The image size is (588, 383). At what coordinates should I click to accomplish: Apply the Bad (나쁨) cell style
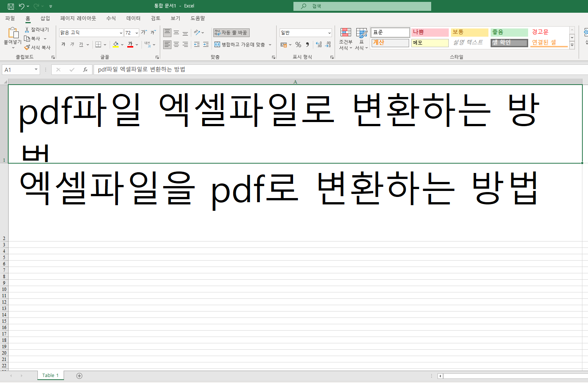[430, 32]
